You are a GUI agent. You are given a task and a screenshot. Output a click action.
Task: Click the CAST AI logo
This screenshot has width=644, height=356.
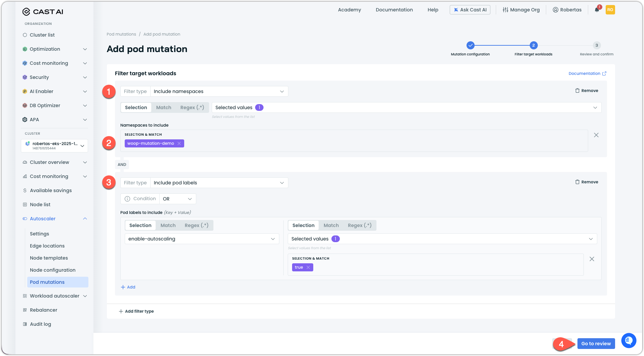(x=43, y=12)
